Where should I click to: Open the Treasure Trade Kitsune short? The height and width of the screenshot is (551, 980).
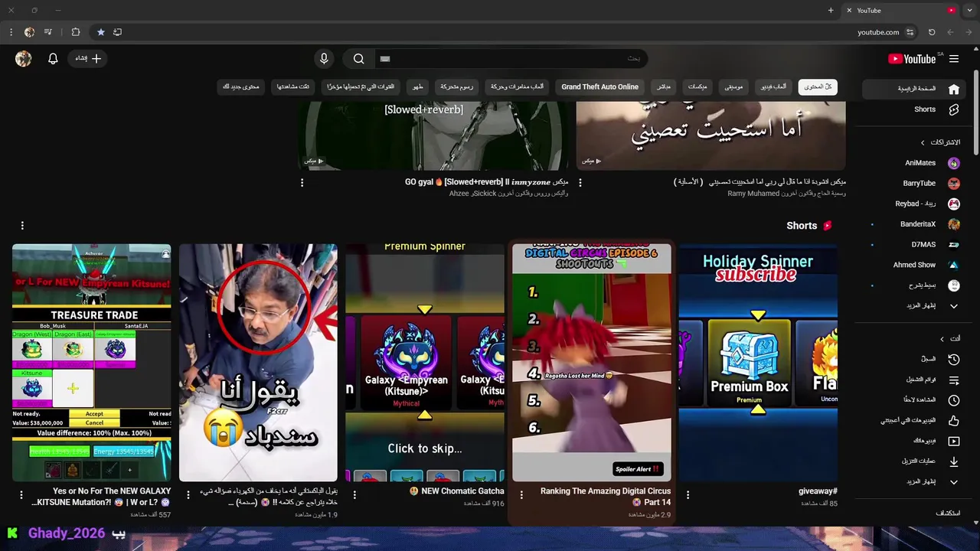(x=92, y=363)
